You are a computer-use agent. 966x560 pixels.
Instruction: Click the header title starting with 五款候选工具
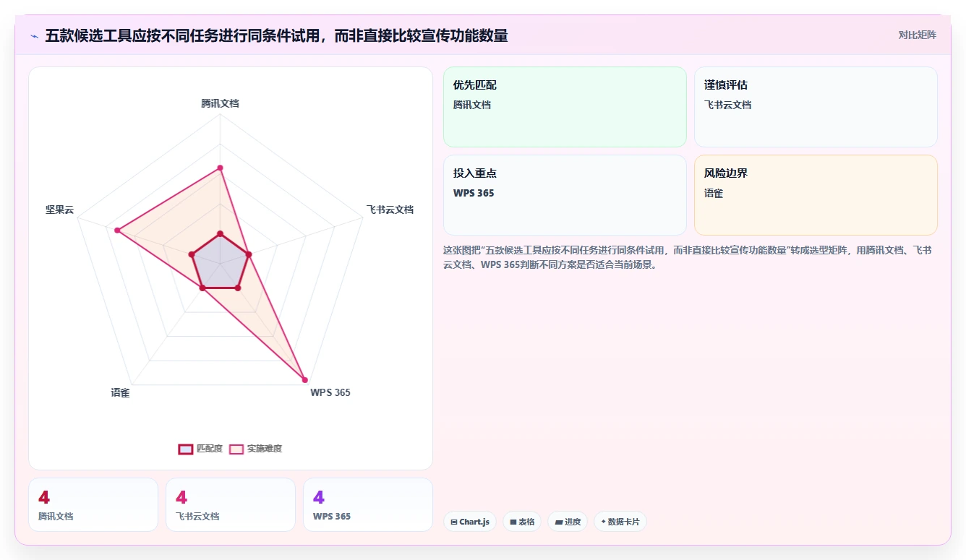point(276,35)
